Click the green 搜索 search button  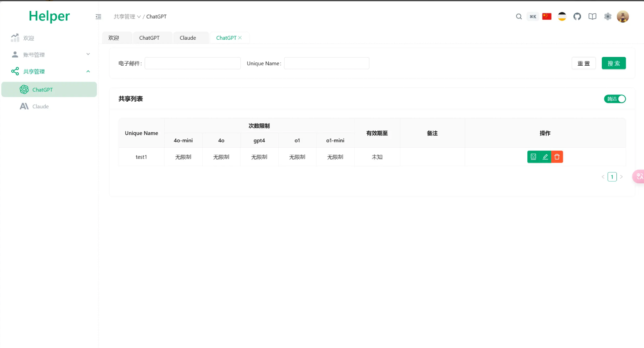coord(613,63)
